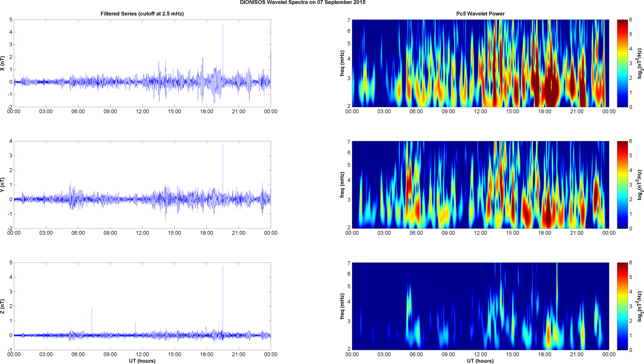Click the '3' tick on the middle colorbar
Viewport: 644px width, 364px height.
[x=631, y=185]
